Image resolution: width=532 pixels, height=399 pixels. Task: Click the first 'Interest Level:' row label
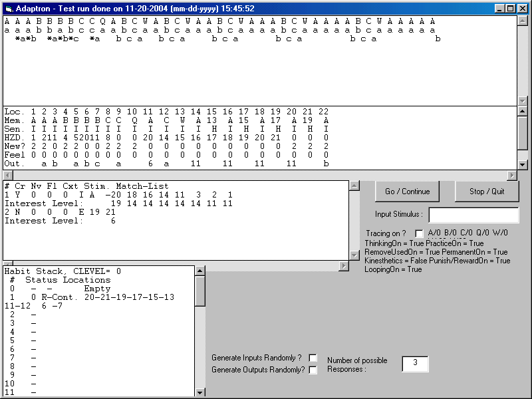tap(44, 203)
